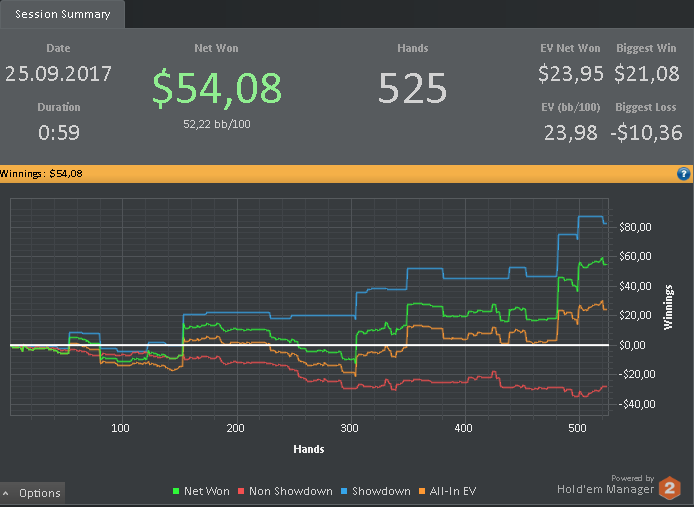The width and height of the screenshot is (694, 507).
Task: Click the 500 hands axis label
Action: click(578, 428)
